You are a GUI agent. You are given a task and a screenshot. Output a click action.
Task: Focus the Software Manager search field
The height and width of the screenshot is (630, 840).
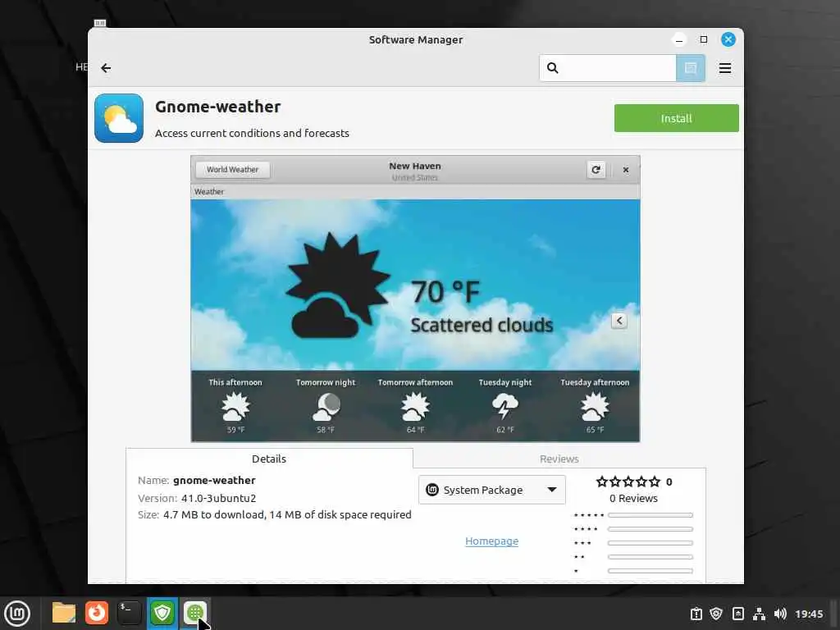point(608,68)
